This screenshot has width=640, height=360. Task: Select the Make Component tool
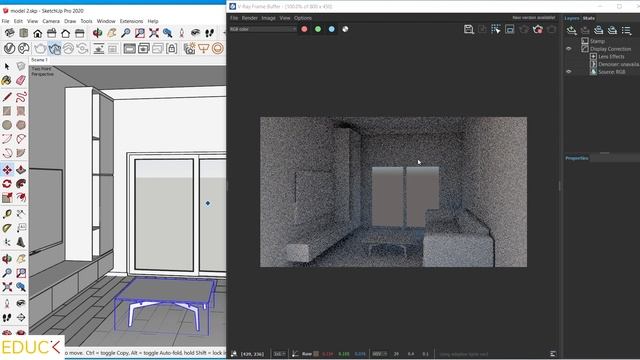point(21,66)
